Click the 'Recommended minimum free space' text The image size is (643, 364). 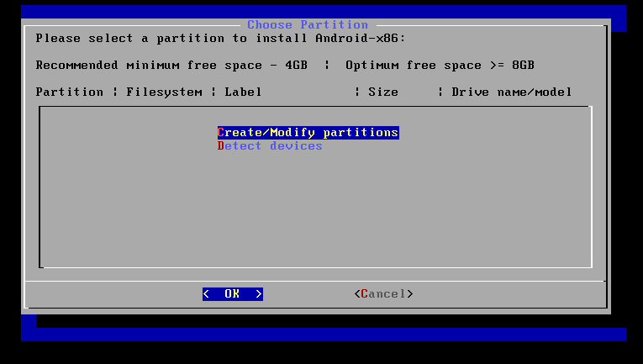(171, 66)
